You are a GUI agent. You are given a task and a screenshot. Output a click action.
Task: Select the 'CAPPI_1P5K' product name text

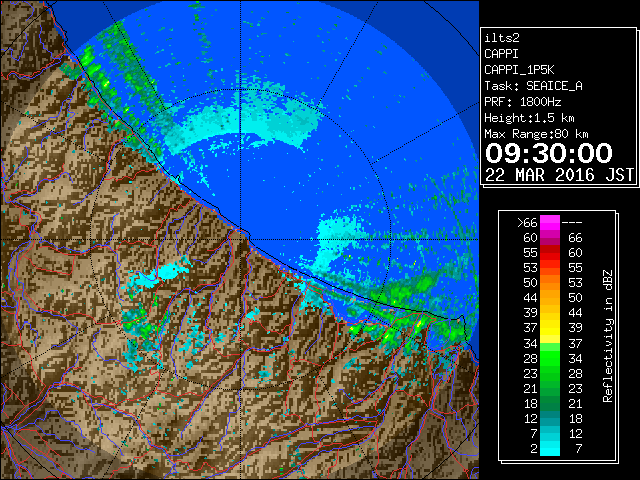(x=519, y=70)
